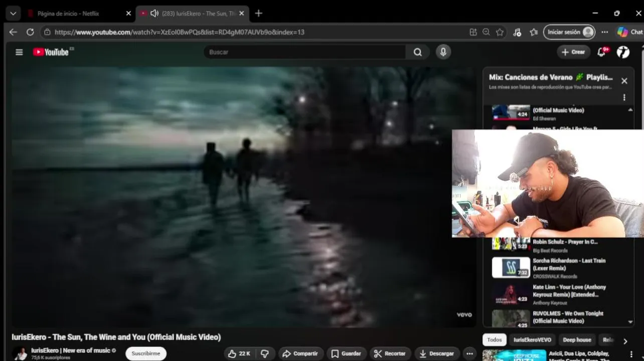Open more actions next to Descargar

click(469, 353)
